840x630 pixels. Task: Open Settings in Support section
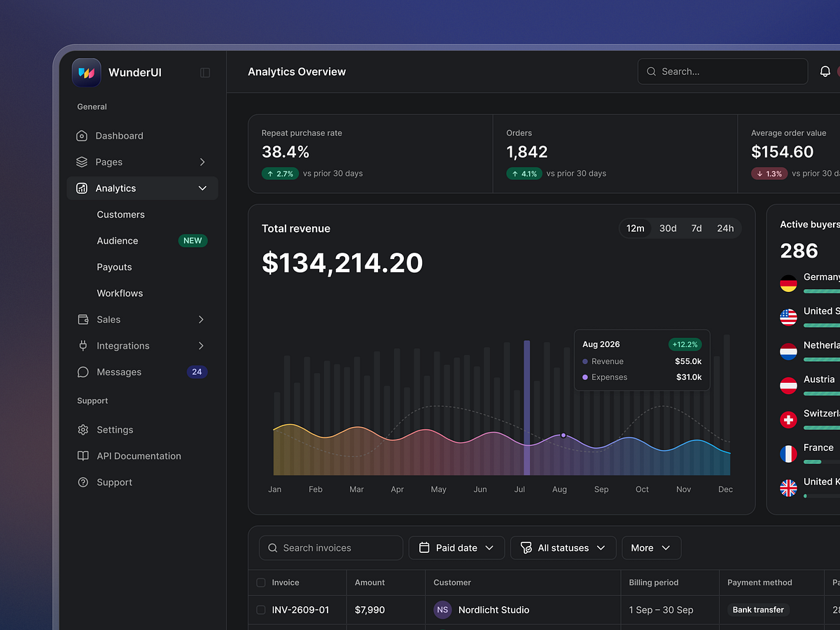(142, 430)
